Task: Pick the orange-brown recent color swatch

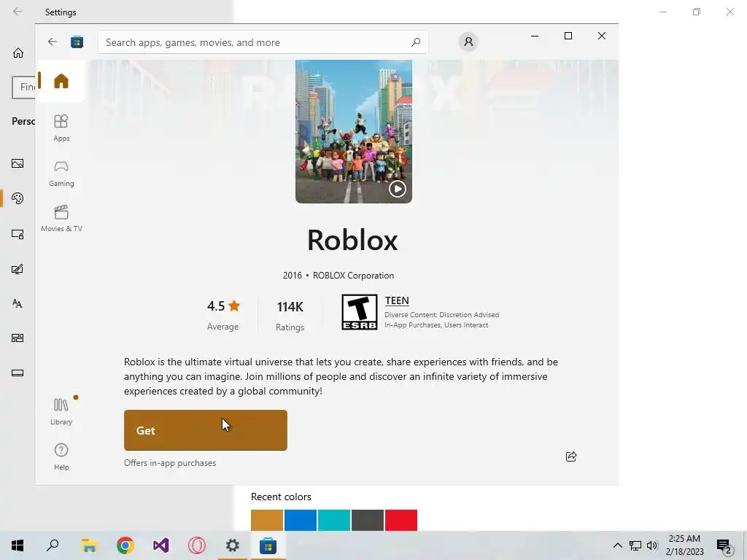Action: tap(267, 520)
